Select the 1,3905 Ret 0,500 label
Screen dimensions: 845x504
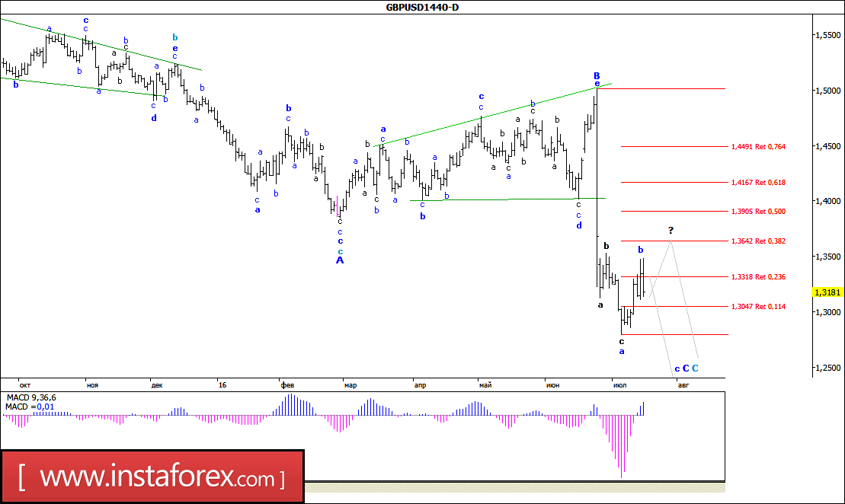point(758,212)
